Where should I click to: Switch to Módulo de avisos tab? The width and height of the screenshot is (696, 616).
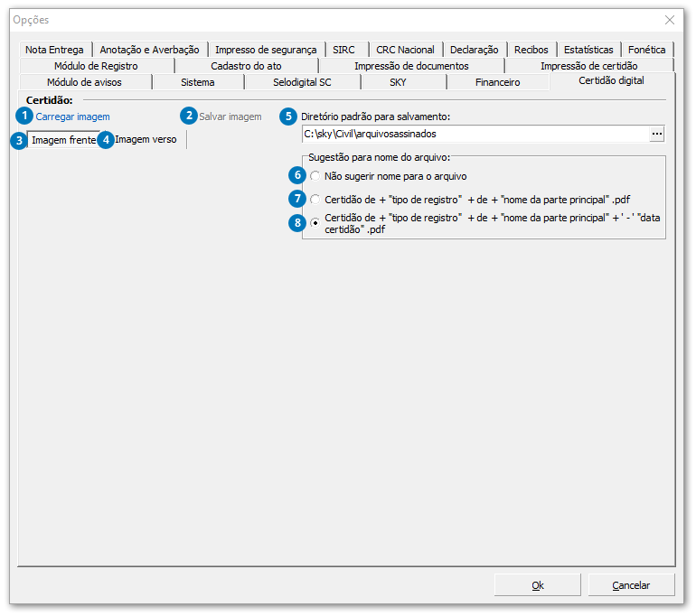(84, 82)
